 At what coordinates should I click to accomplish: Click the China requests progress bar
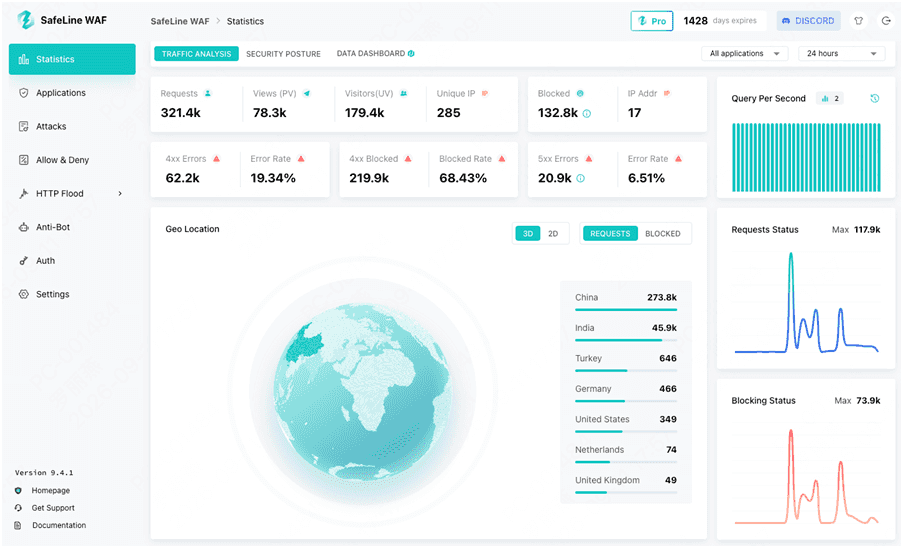click(x=626, y=310)
